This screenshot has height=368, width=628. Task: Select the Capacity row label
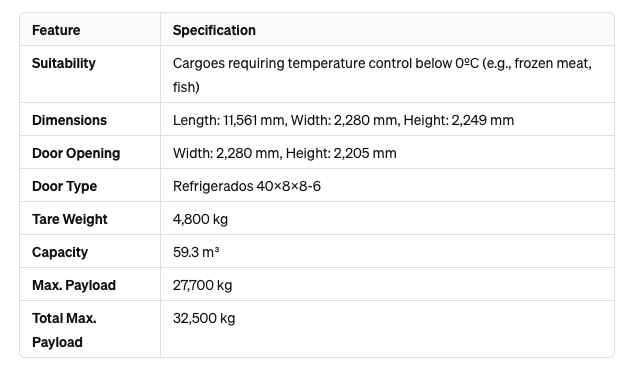point(60,252)
